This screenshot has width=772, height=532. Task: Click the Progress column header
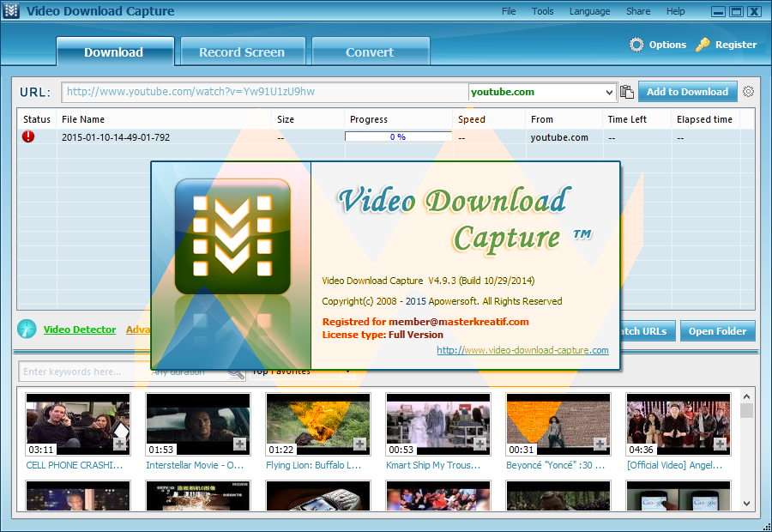(x=398, y=119)
